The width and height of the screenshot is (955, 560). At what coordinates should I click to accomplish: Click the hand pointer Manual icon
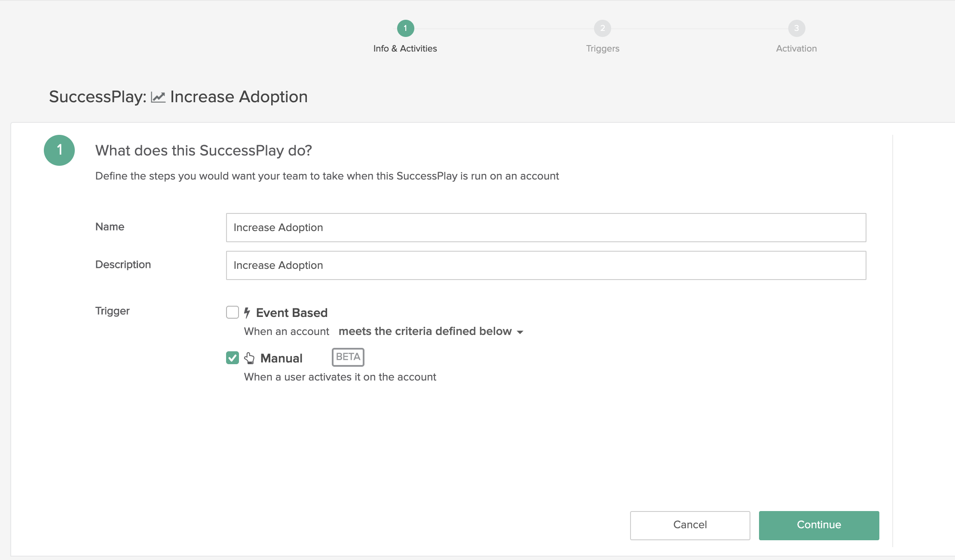click(249, 358)
